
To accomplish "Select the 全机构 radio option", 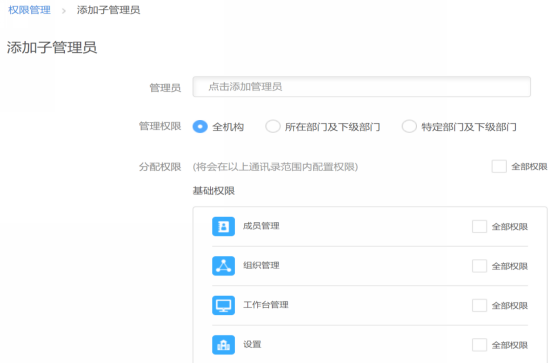I will (x=200, y=127).
